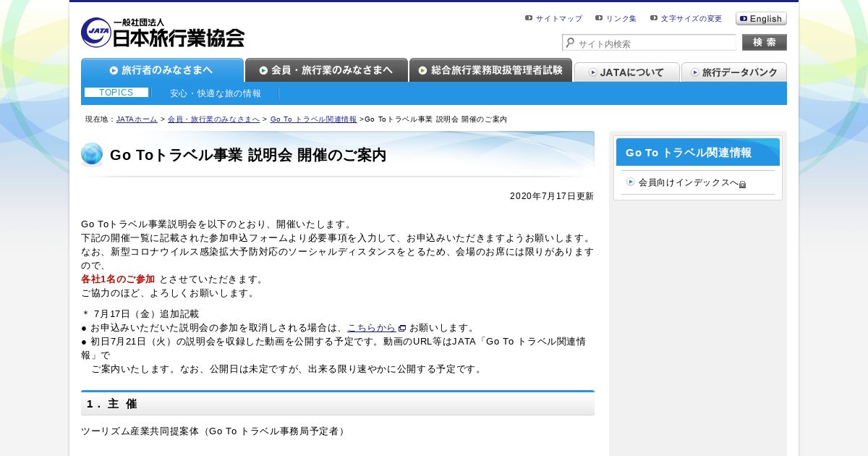868x456 pixels.
Task: Open the リンク集 link
Action: (621, 19)
